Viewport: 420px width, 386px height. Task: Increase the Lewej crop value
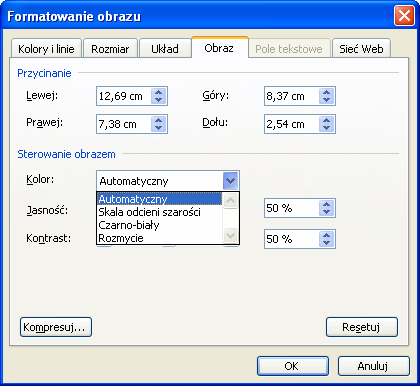click(x=159, y=92)
